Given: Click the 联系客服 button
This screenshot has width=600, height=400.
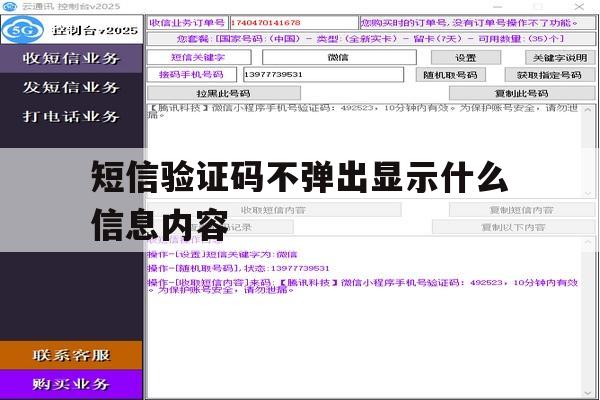Looking at the screenshot, I should (71, 355).
